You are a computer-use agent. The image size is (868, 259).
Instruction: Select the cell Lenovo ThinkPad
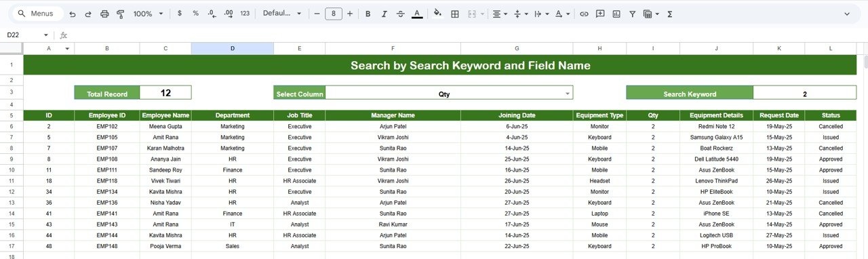(x=717, y=180)
